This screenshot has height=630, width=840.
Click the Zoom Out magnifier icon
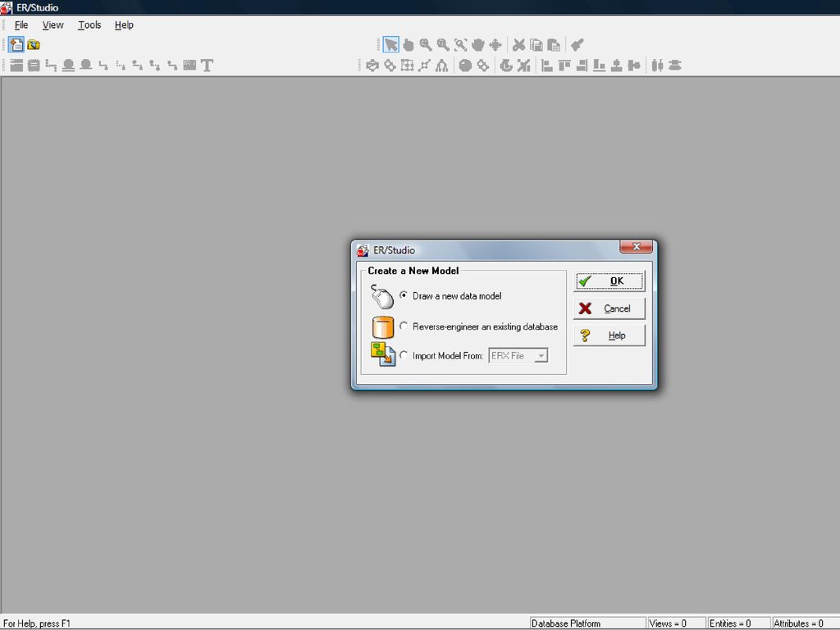[x=443, y=45]
